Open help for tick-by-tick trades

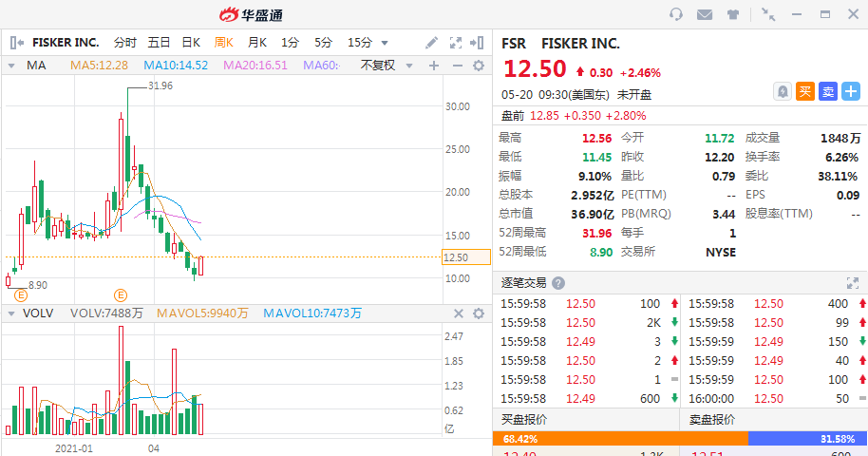pyautogui.click(x=558, y=283)
